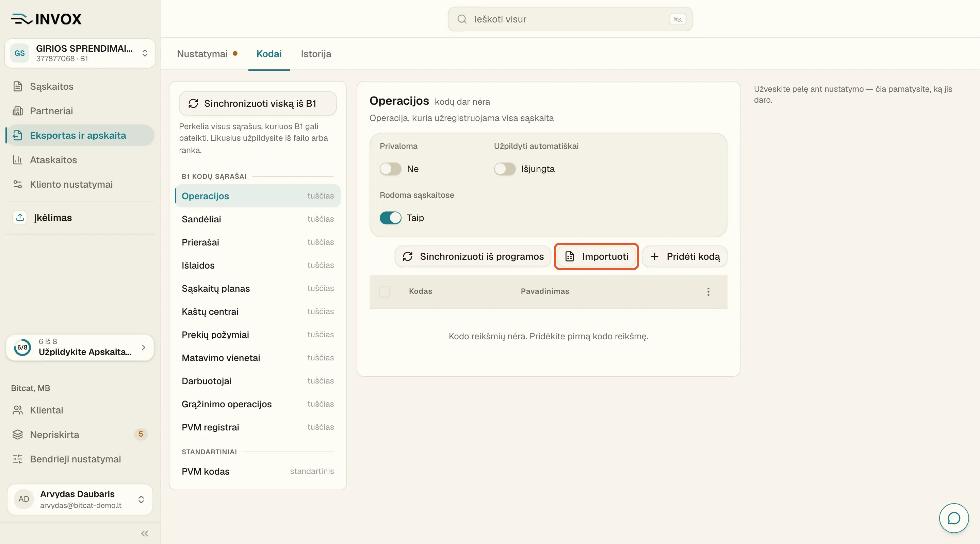Click the Importuoti button
Viewport: 980px width, 544px height.
[596, 257]
